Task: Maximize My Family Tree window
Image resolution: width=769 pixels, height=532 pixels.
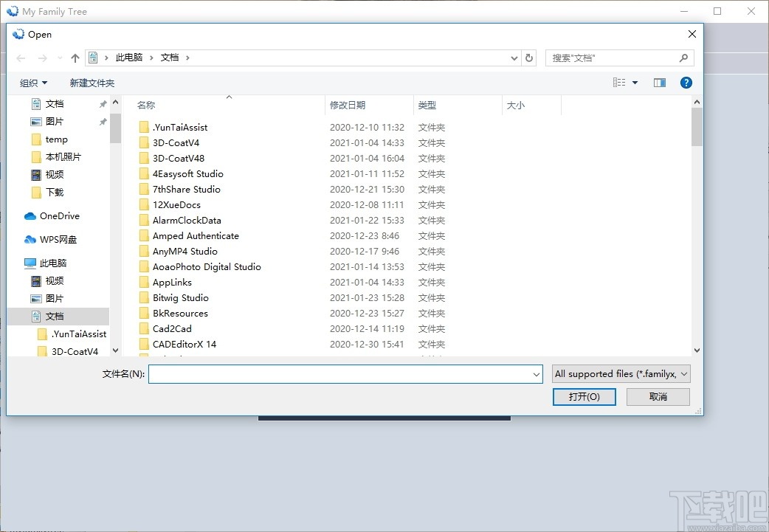Action: point(717,11)
